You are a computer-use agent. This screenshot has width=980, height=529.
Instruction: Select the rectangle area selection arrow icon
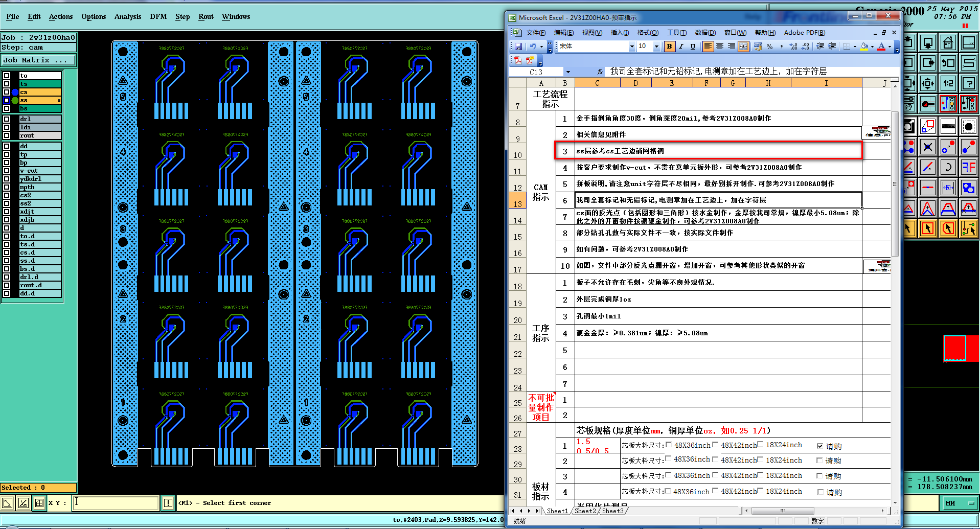[x=928, y=228]
